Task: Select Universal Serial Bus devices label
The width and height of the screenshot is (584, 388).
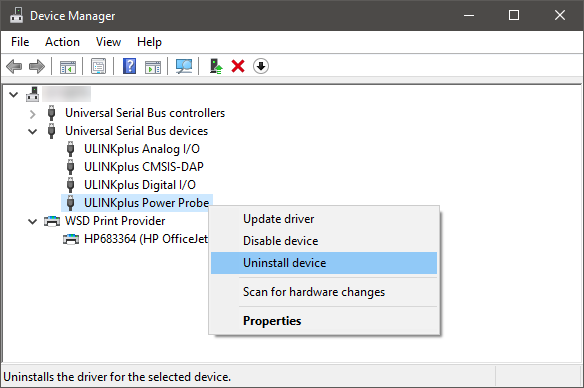Action: (136, 131)
